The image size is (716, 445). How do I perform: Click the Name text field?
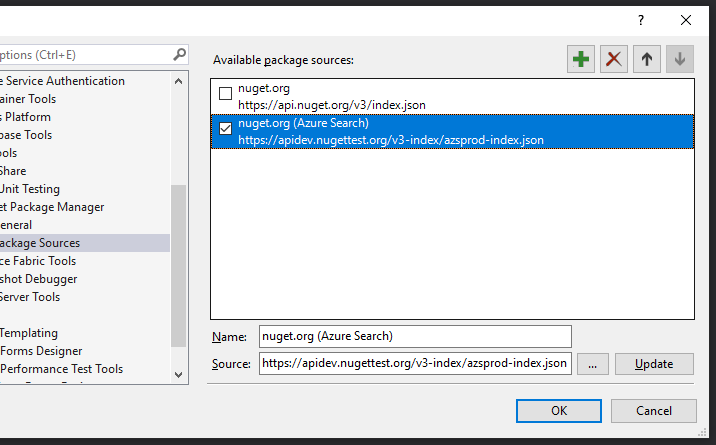pos(415,336)
